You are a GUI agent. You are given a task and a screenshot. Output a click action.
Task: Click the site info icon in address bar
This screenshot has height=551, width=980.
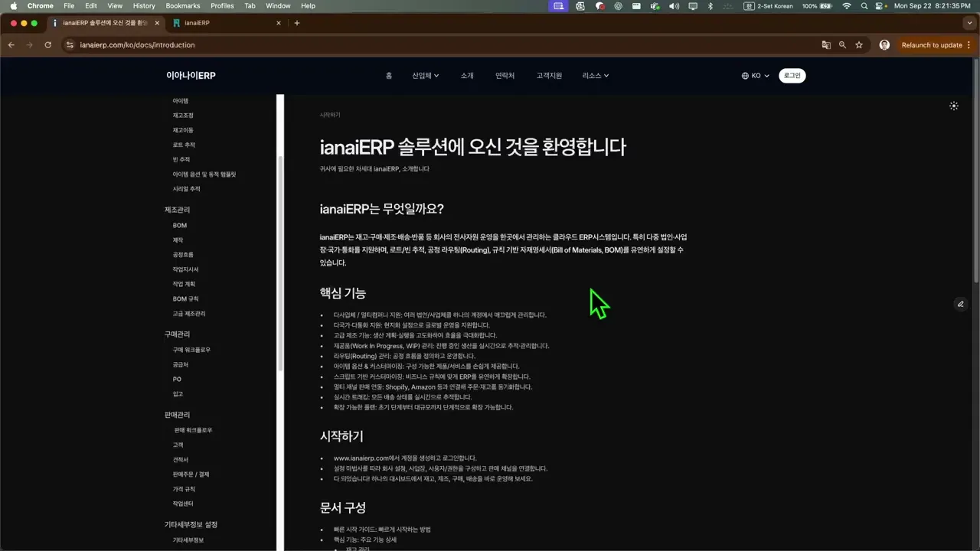point(70,45)
